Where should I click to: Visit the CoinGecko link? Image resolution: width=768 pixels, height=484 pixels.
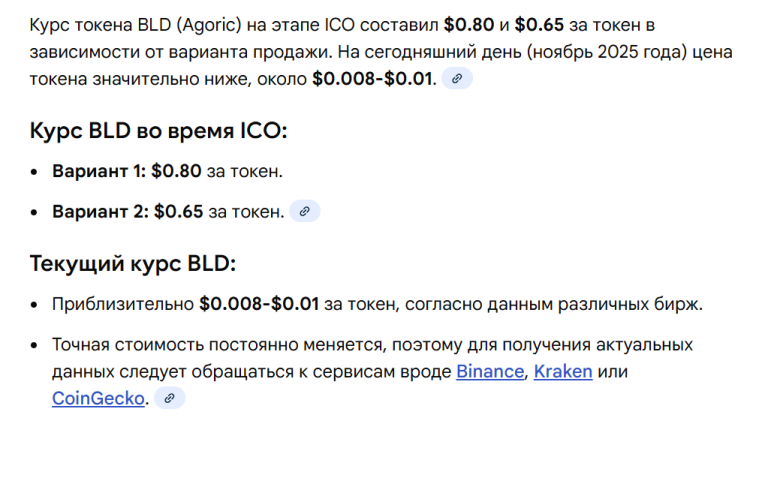click(x=99, y=398)
